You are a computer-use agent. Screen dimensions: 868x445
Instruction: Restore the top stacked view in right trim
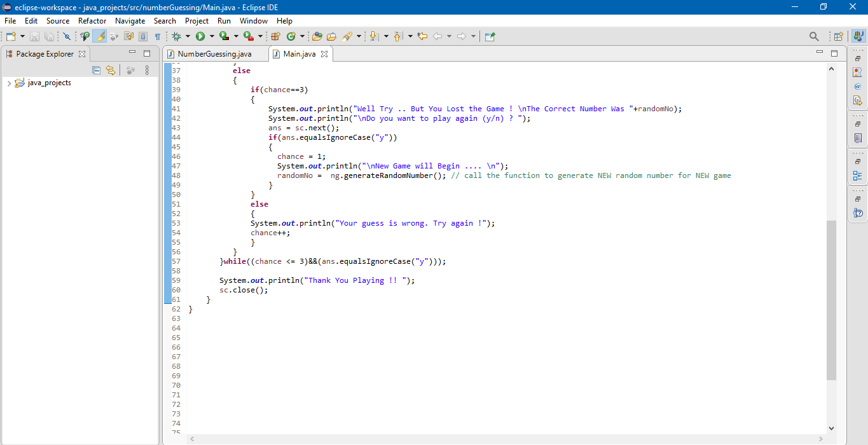tap(858, 58)
